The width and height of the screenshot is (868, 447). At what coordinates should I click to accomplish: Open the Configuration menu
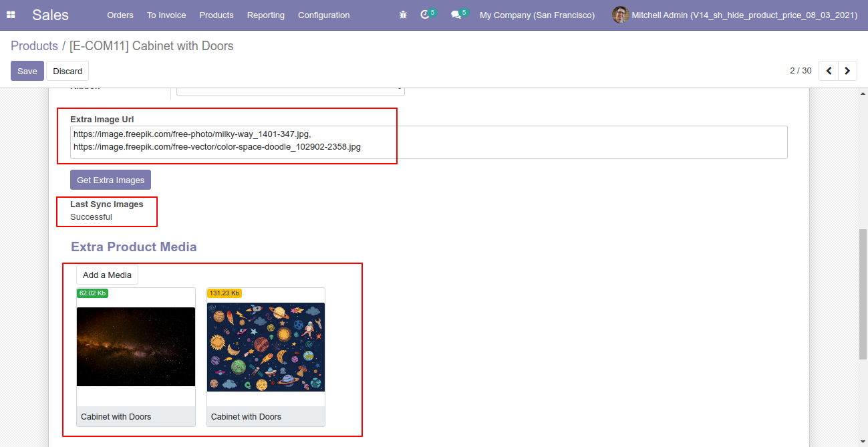[324, 15]
